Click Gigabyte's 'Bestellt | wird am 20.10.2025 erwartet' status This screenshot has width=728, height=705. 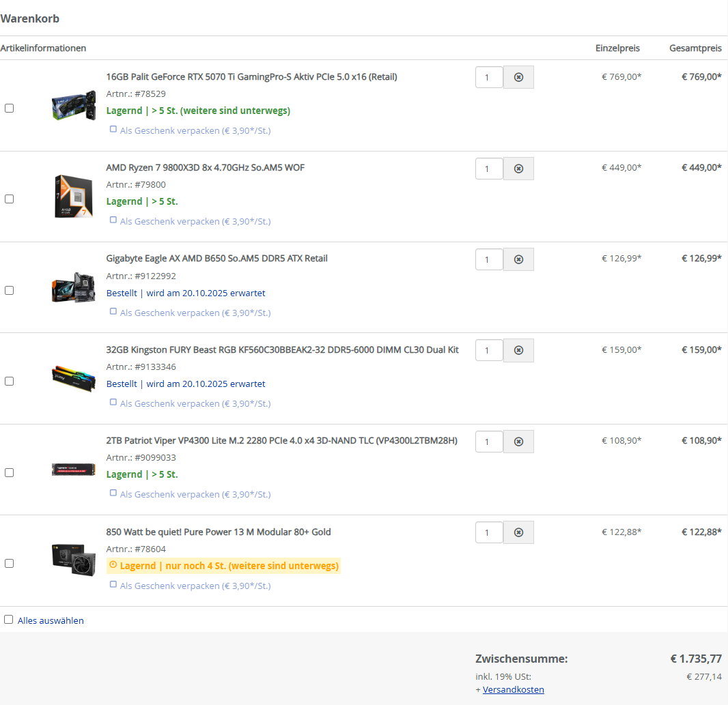click(186, 293)
